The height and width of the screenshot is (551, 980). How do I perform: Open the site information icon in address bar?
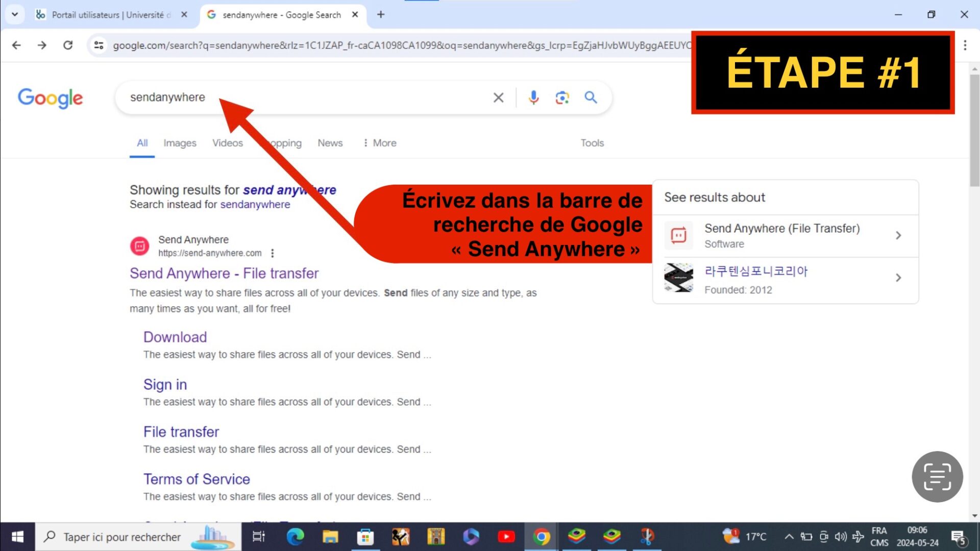pos(99,45)
